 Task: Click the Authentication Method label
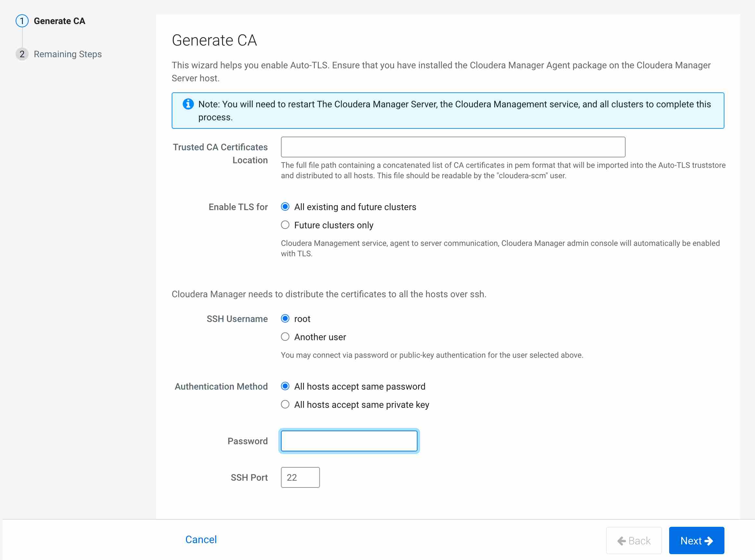point(221,386)
